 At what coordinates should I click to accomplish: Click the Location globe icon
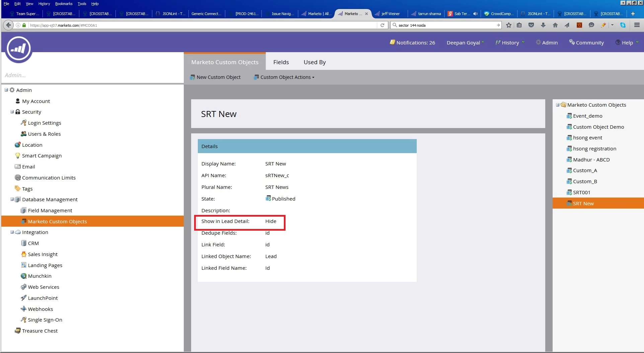coord(18,145)
